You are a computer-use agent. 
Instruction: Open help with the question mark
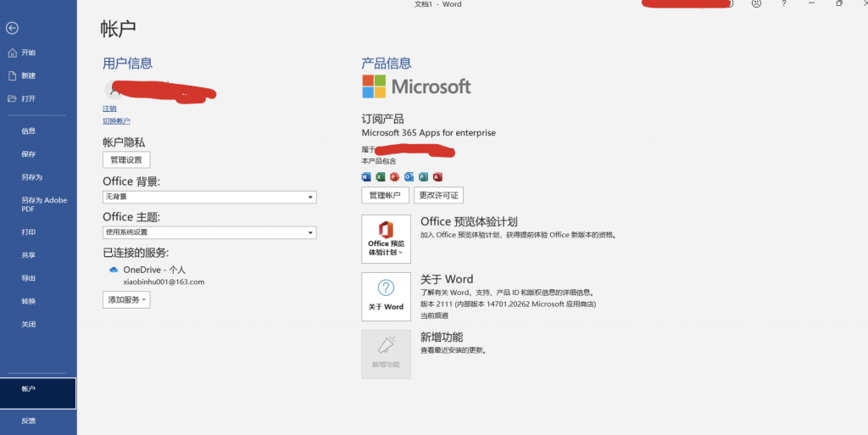(784, 4)
